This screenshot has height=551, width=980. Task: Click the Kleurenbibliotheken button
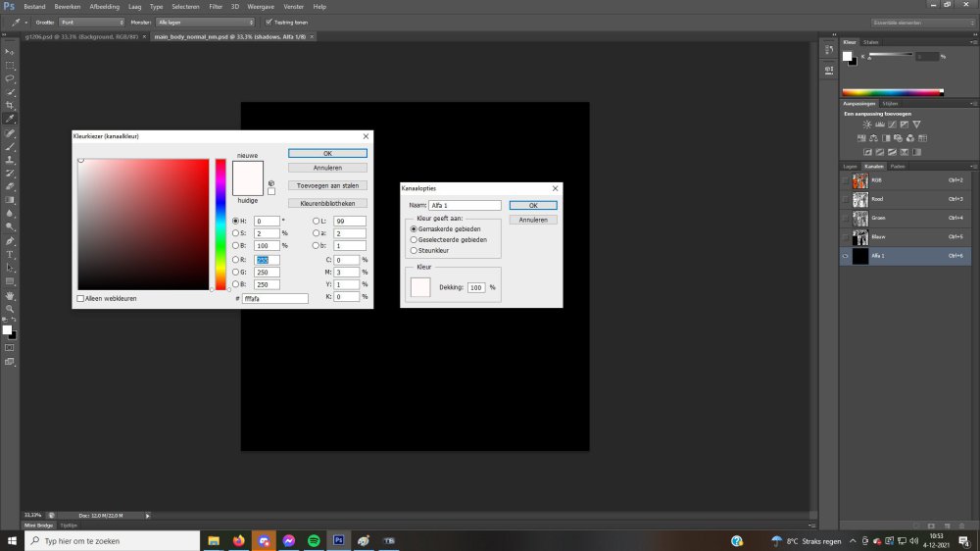[x=327, y=203]
